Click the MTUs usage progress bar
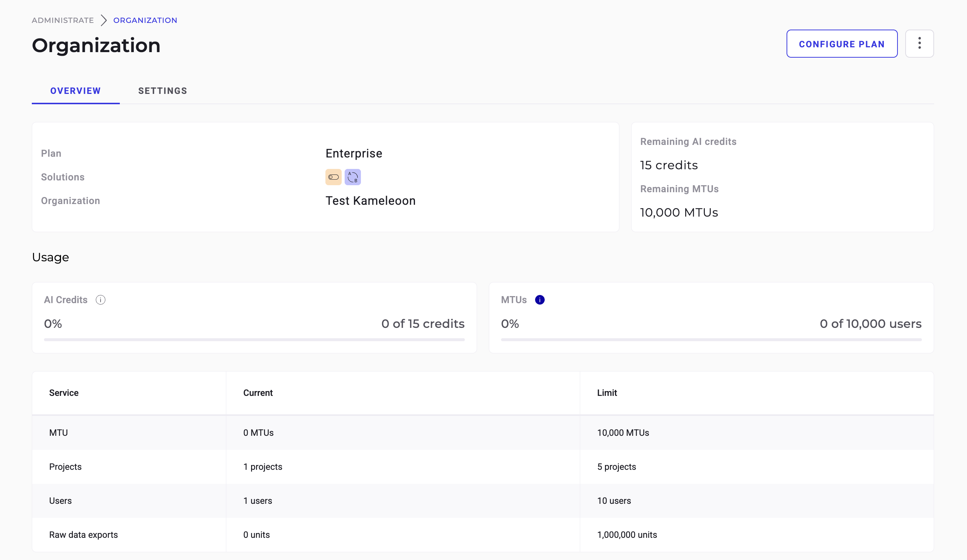This screenshot has height=560, width=967. [x=711, y=340]
